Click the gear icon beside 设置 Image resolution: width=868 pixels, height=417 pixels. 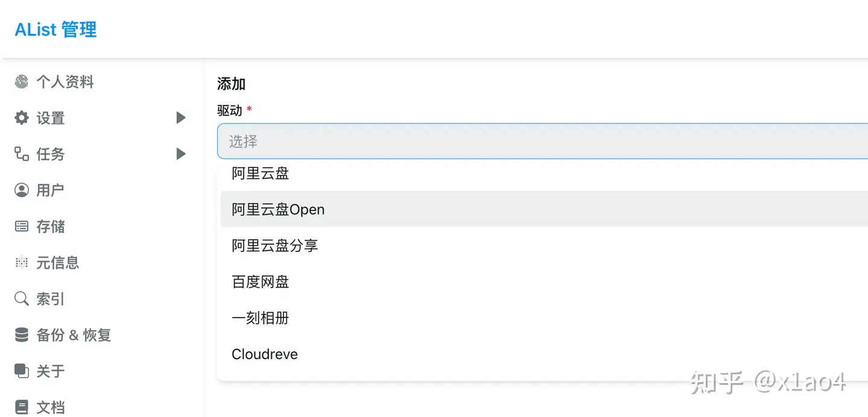pyautogui.click(x=22, y=118)
